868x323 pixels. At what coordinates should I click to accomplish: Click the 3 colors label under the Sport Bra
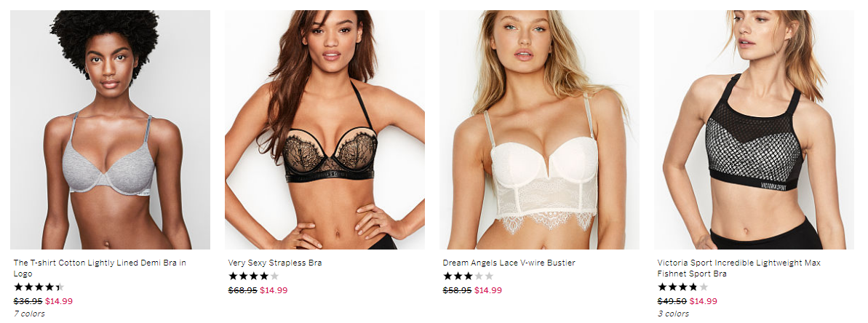point(673,314)
